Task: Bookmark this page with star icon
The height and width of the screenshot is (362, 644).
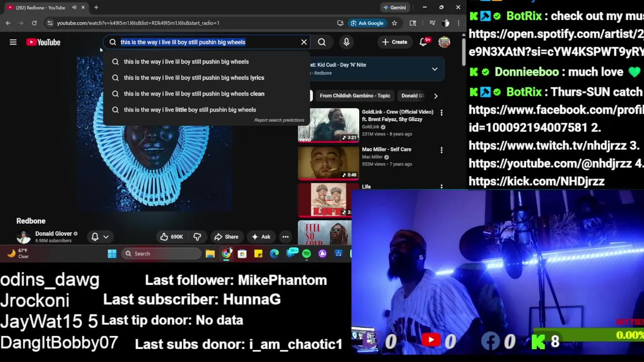Action: 394,23
